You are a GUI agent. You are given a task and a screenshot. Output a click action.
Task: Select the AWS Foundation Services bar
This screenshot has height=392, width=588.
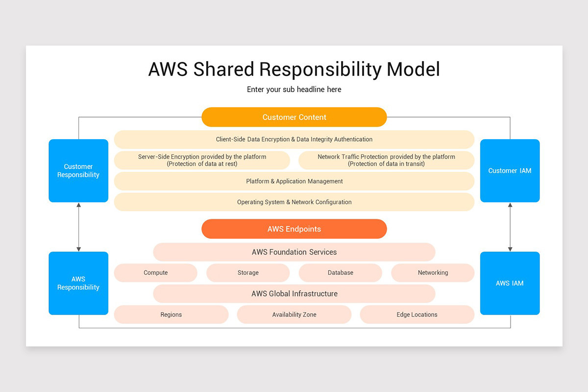pos(294,252)
